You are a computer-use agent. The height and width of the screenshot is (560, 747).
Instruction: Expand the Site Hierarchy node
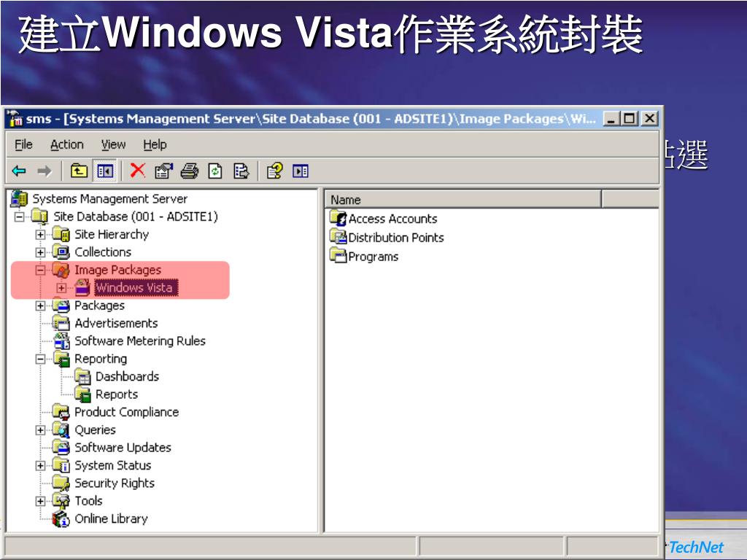tap(41, 235)
